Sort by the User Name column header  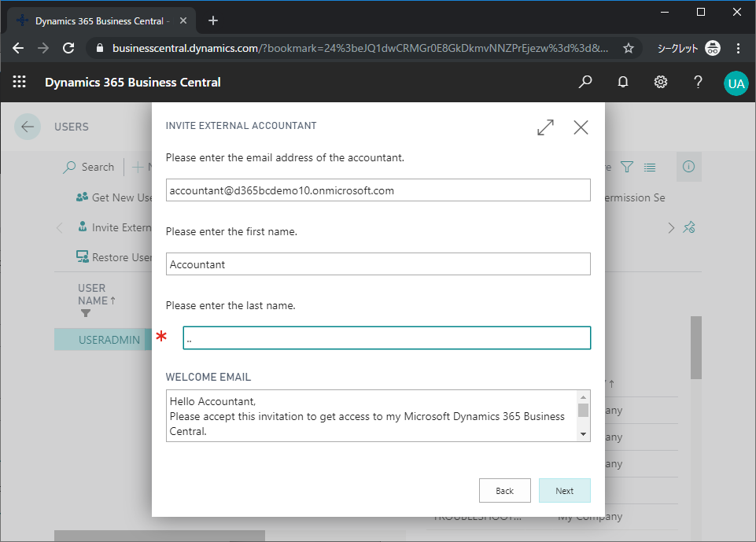(x=97, y=294)
